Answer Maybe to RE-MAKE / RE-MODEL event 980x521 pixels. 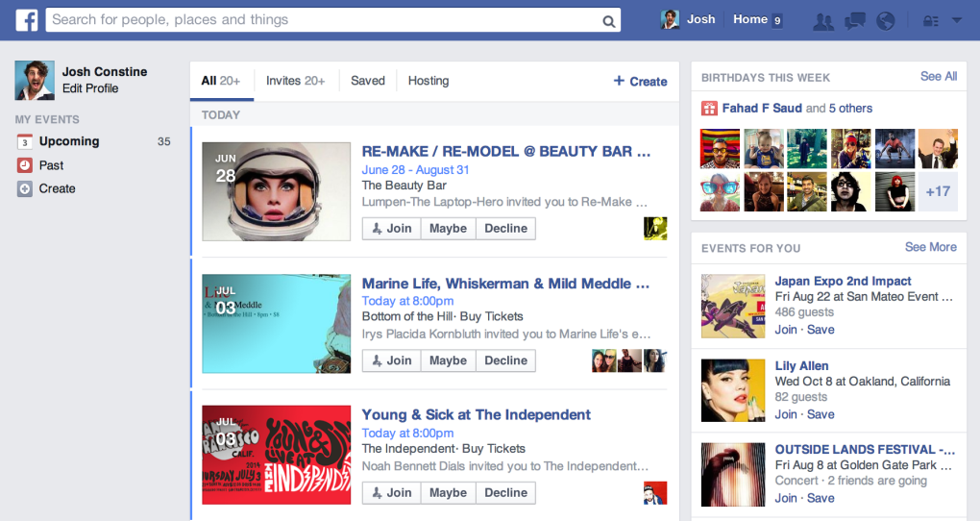click(x=448, y=228)
